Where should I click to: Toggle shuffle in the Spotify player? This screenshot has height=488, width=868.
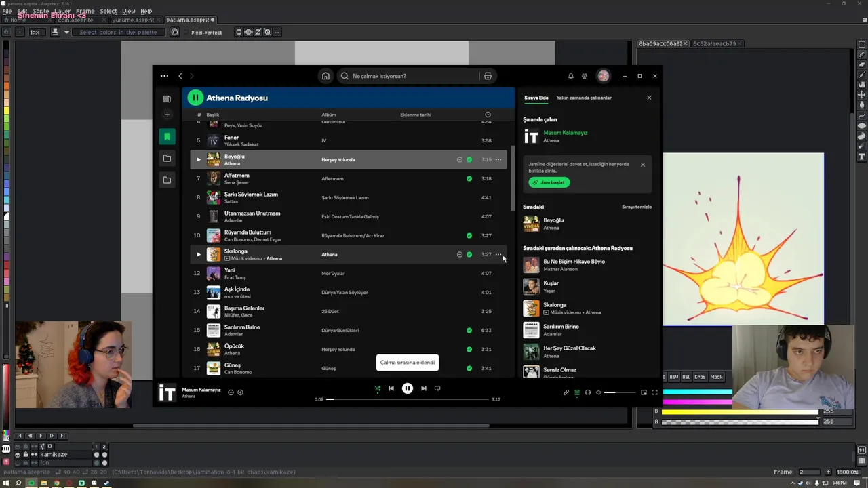pyautogui.click(x=378, y=388)
